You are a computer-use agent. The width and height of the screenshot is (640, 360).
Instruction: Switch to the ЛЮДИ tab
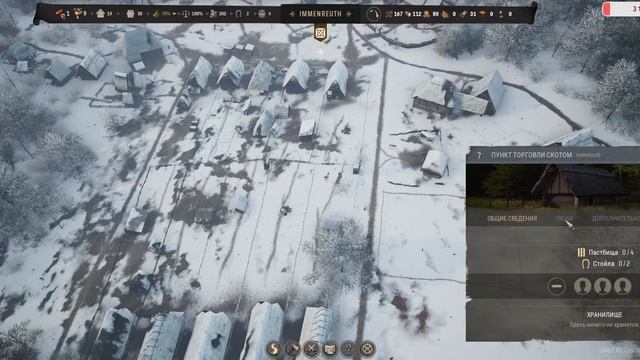(x=564, y=219)
